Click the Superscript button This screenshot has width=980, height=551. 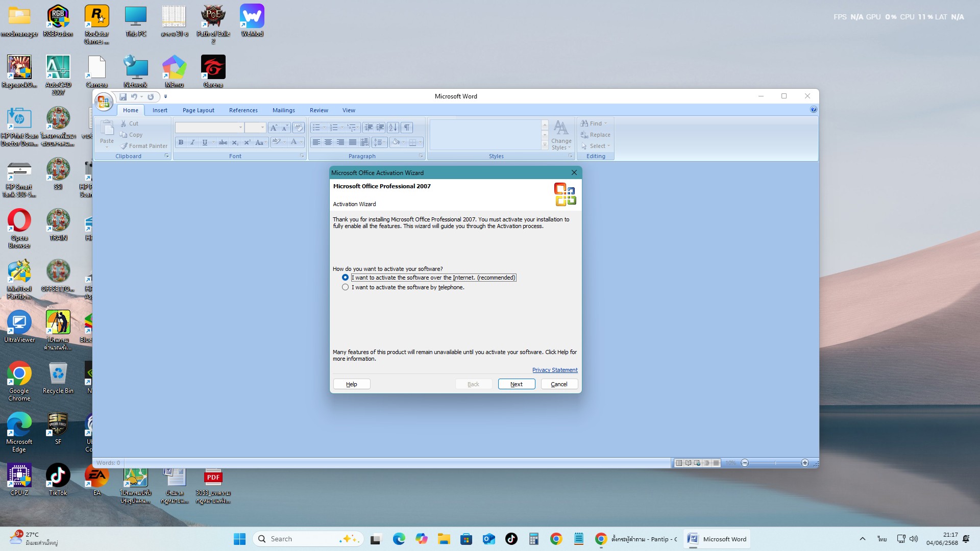click(x=247, y=142)
